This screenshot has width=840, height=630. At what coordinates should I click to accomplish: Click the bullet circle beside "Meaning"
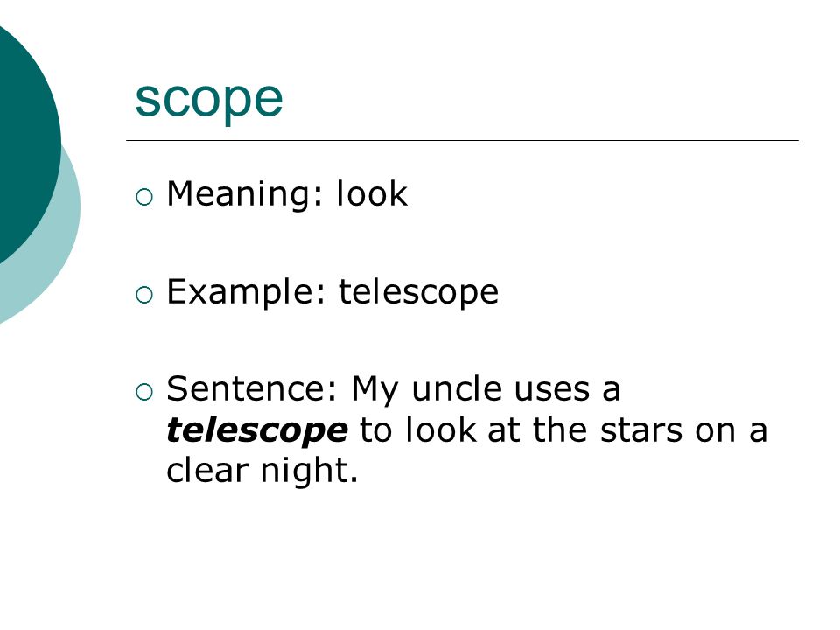(x=144, y=197)
